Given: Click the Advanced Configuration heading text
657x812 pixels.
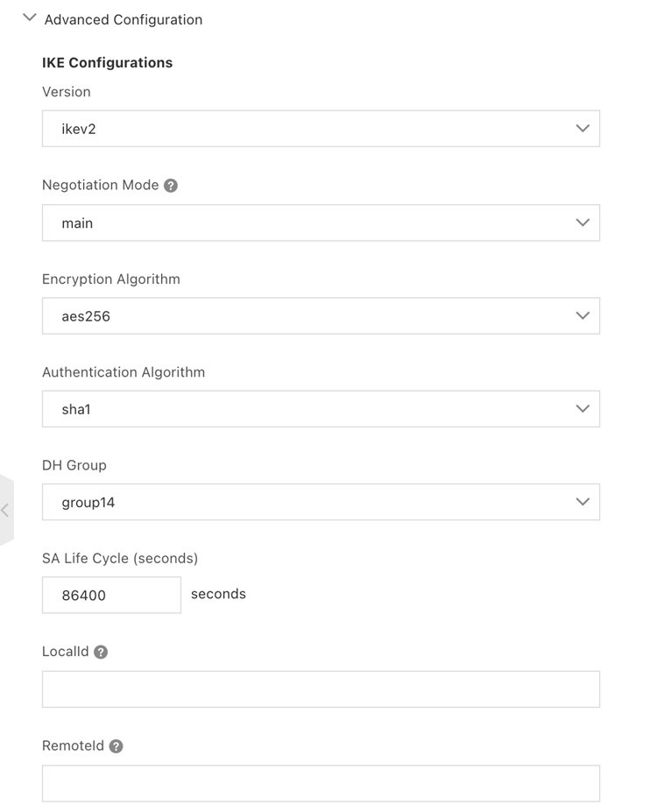Looking at the screenshot, I should point(124,19).
